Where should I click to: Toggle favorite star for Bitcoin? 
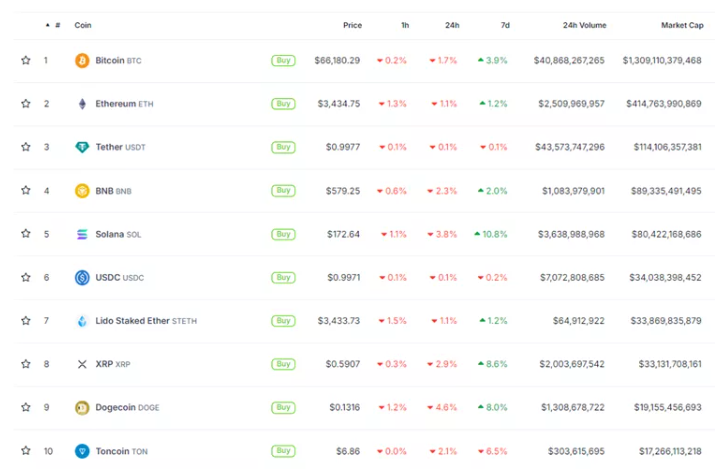[x=26, y=61]
